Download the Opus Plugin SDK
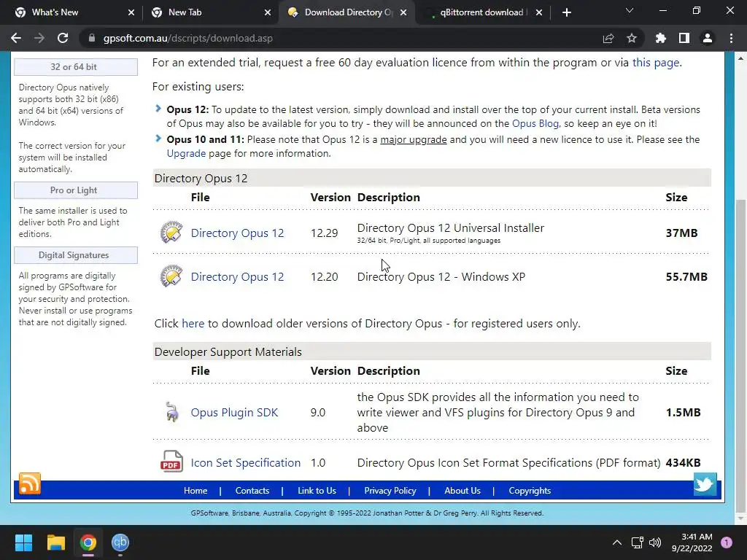 234,413
